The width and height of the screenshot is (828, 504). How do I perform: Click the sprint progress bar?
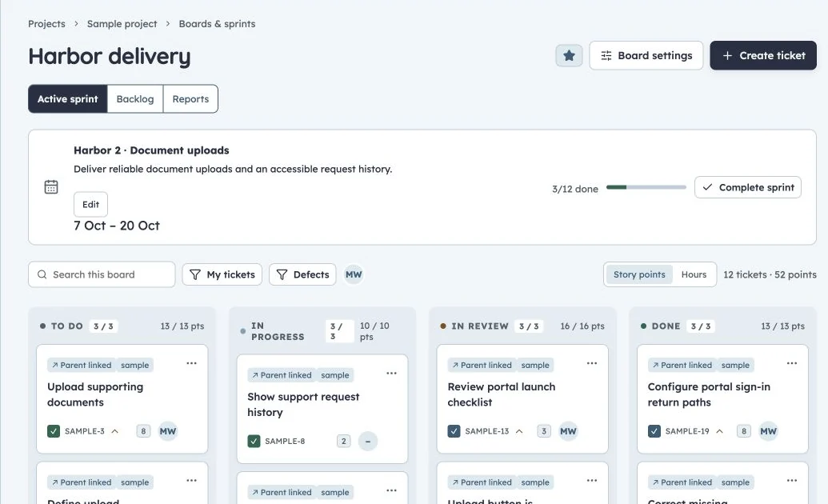[x=646, y=187]
